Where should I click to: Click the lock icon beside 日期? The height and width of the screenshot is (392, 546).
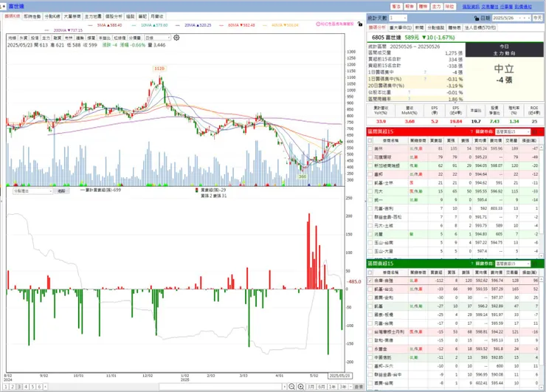477,18
